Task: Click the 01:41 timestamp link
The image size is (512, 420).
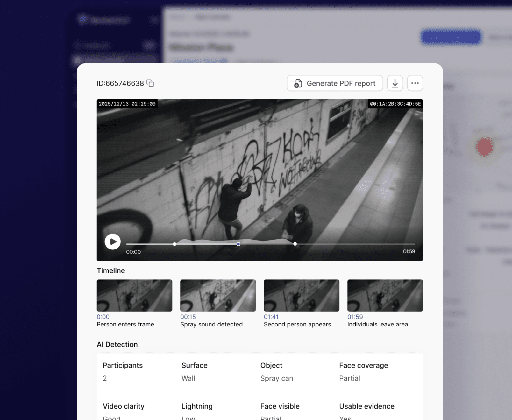Action: (271, 317)
